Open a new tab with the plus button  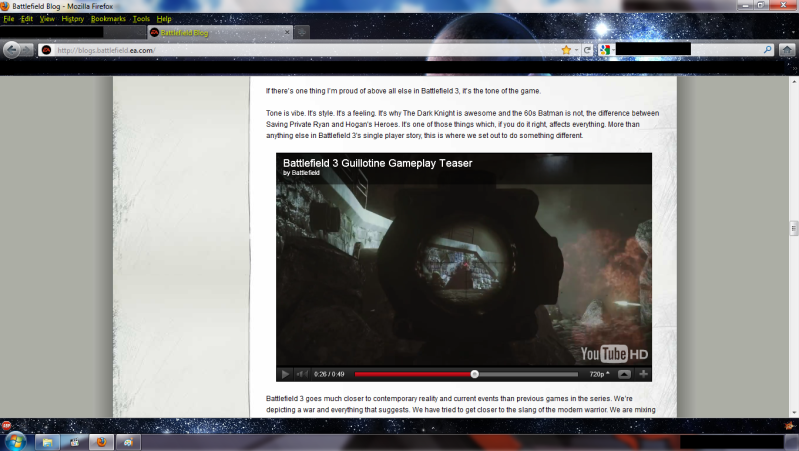[x=302, y=32]
